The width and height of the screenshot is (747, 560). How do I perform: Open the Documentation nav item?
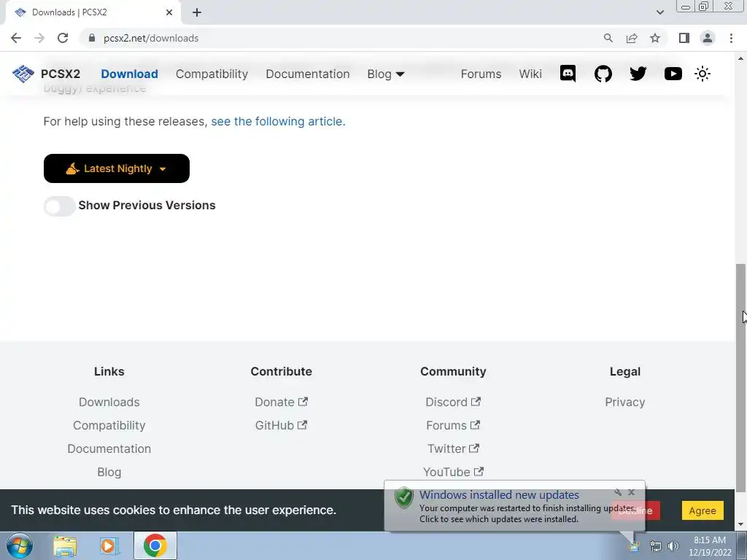click(307, 74)
